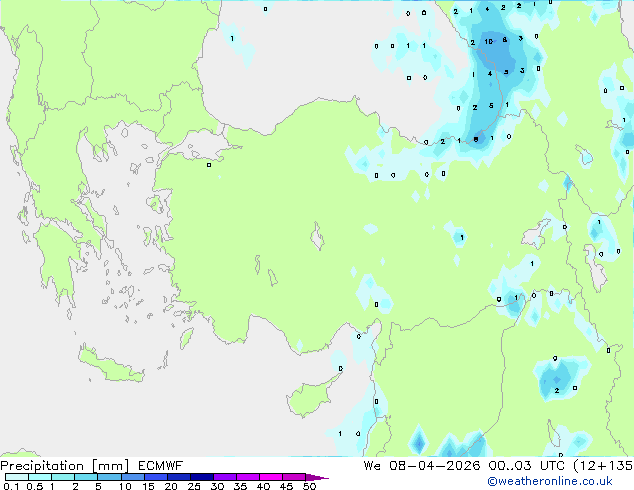634x490 pixels.
Task: Click the 'Precipitation [mm]' title text
Action: pos(65,466)
